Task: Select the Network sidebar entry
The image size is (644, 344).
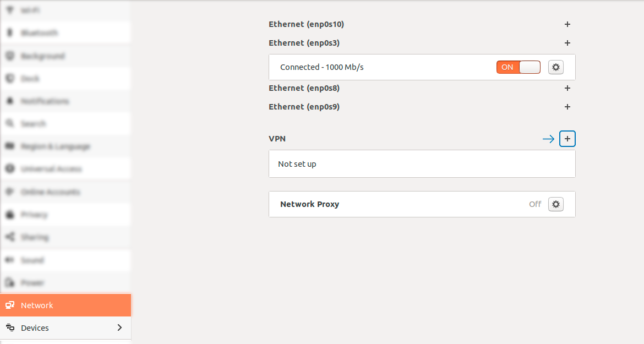Action: [x=66, y=305]
